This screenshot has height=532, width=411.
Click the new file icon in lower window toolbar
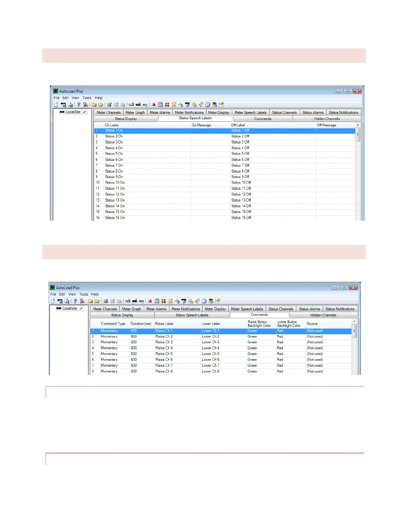tap(53, 301)
